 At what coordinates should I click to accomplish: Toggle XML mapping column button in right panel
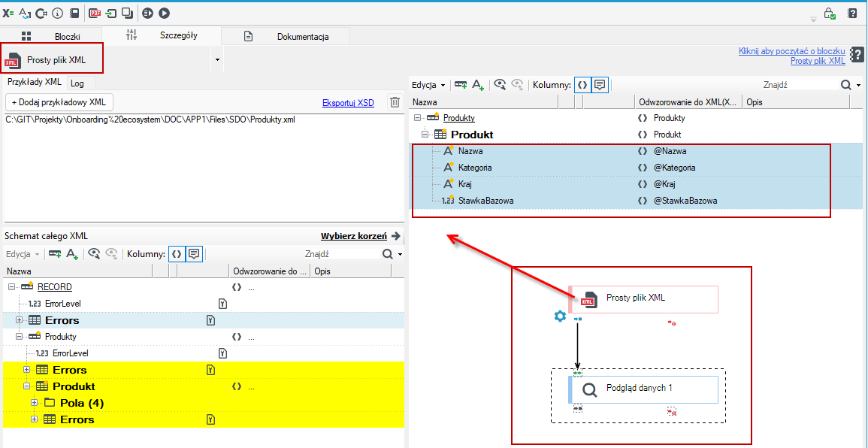[x=582, y=85]
